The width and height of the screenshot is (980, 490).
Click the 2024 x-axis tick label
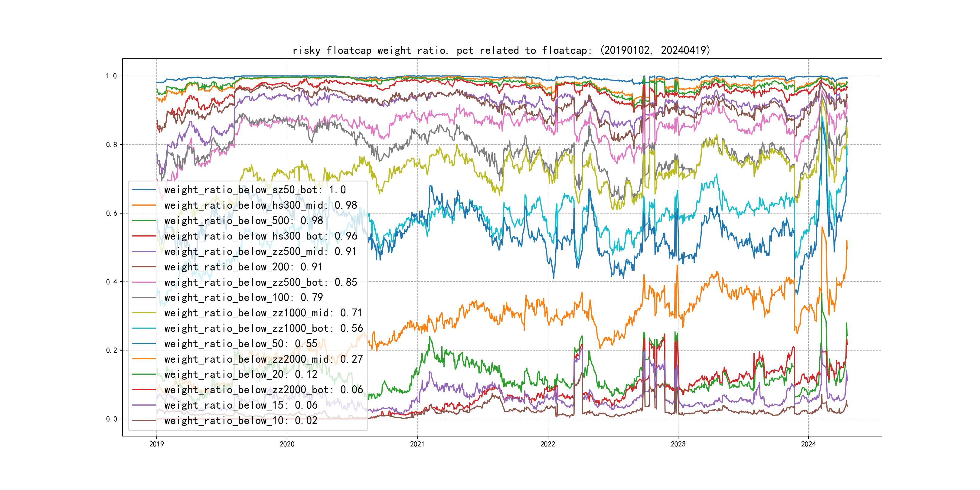808,444
